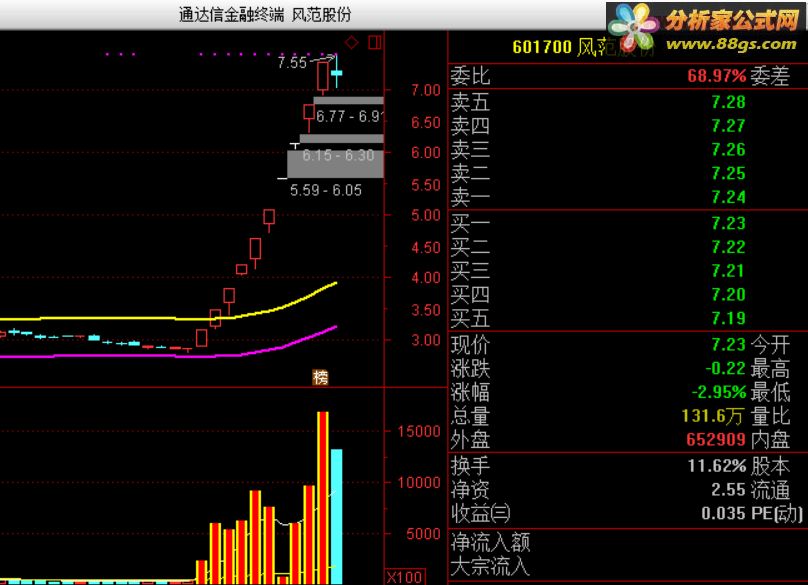Select the 外盘 value 652909
This screenshot has height=585, width=808.
click(716, 440)
